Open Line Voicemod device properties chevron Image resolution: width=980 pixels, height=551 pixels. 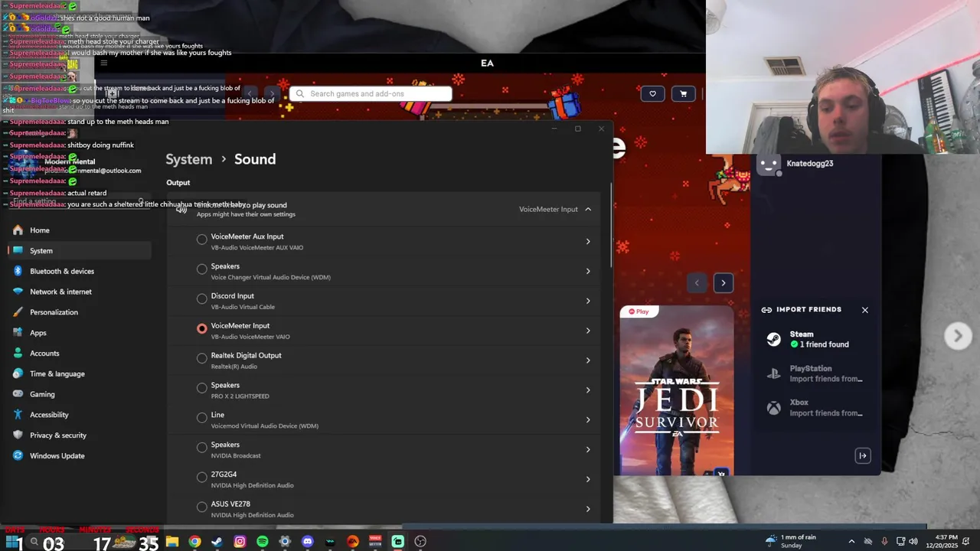point(588,420)
